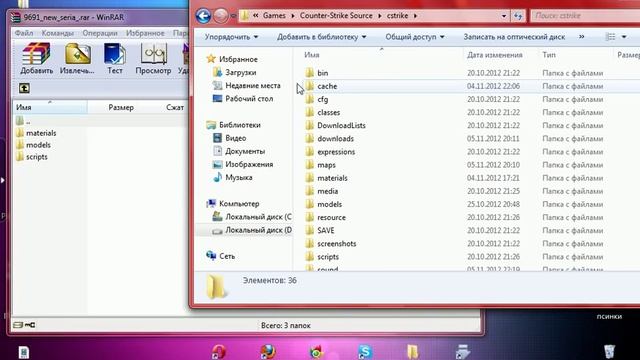Click the Recycle Bin desktop icon
This screenshot has width=640, height=360.
609,351
